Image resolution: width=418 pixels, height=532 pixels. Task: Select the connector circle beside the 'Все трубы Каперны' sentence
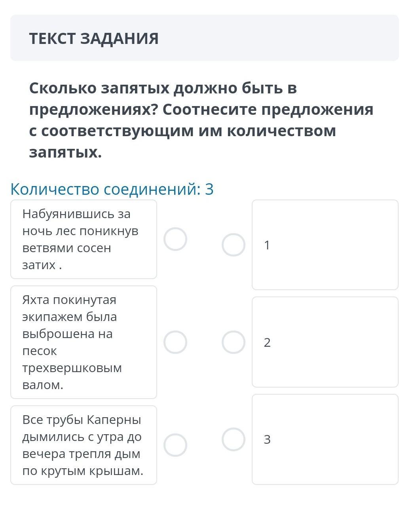pyautogui.click(x=175, y=445)
